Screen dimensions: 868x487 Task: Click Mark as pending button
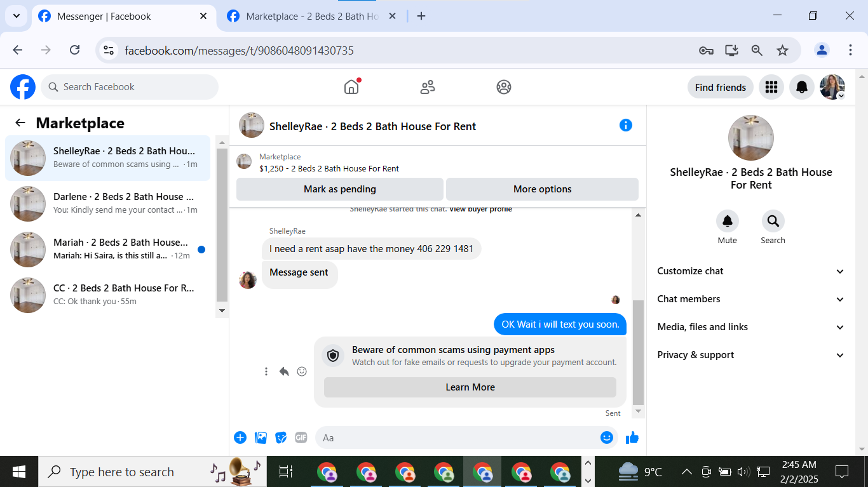pyautogui.click(x=340, y=189)
